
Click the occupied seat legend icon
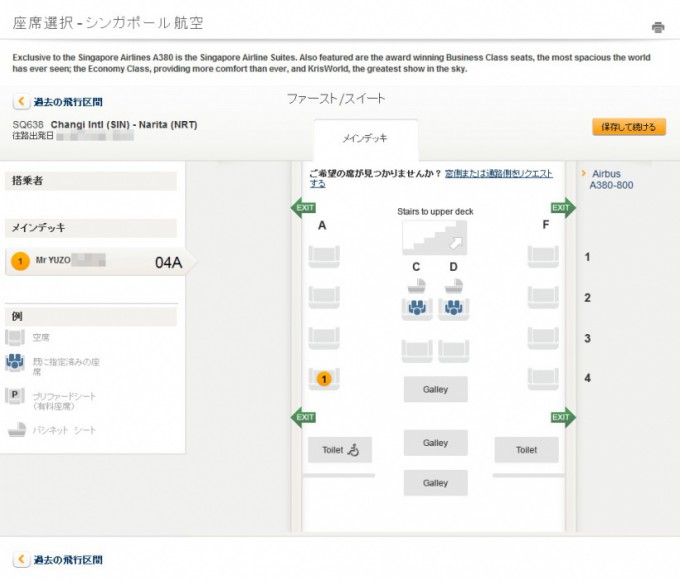click(15, 362)
